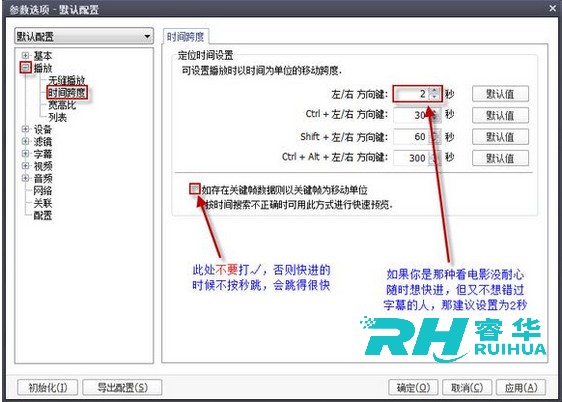Select the 滤镜 category label
Viewport: 562px width, 402px height.
tap(43, 142)
